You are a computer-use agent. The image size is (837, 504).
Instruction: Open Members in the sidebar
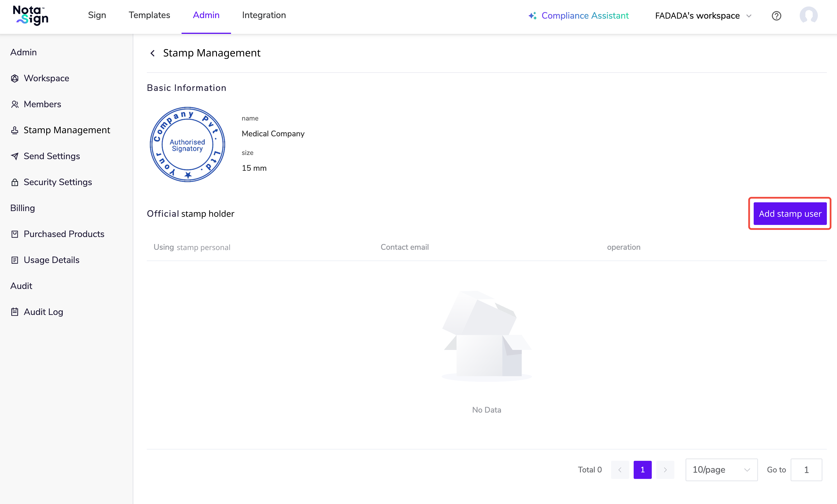(x=42, y=104)
